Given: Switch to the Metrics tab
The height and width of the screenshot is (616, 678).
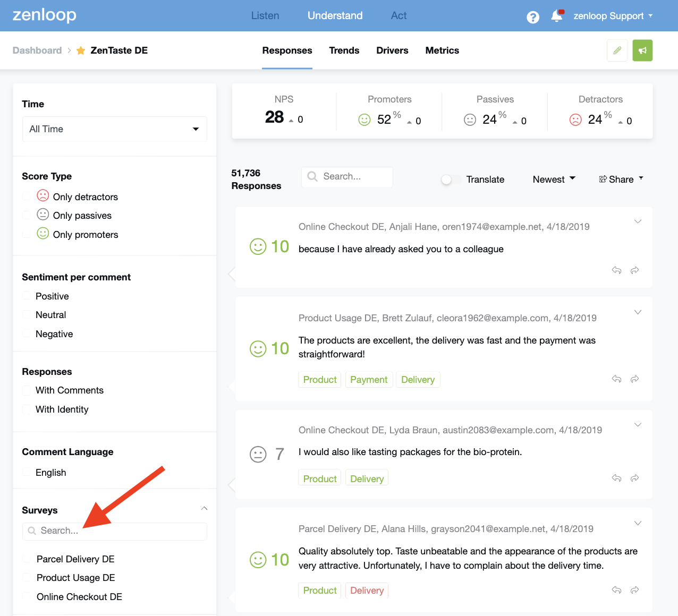Looking at the screenshot, I should (x=442, y=50).
